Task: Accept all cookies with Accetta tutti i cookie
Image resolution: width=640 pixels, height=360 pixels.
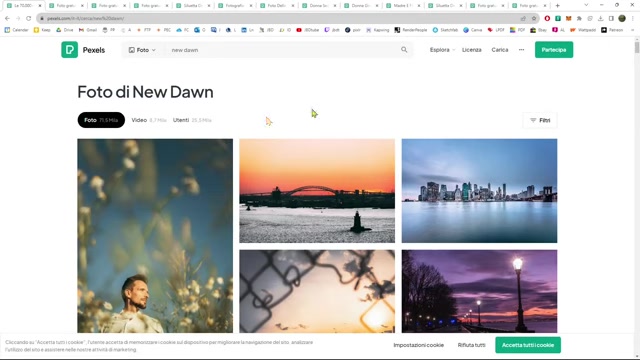Action: 528,345
